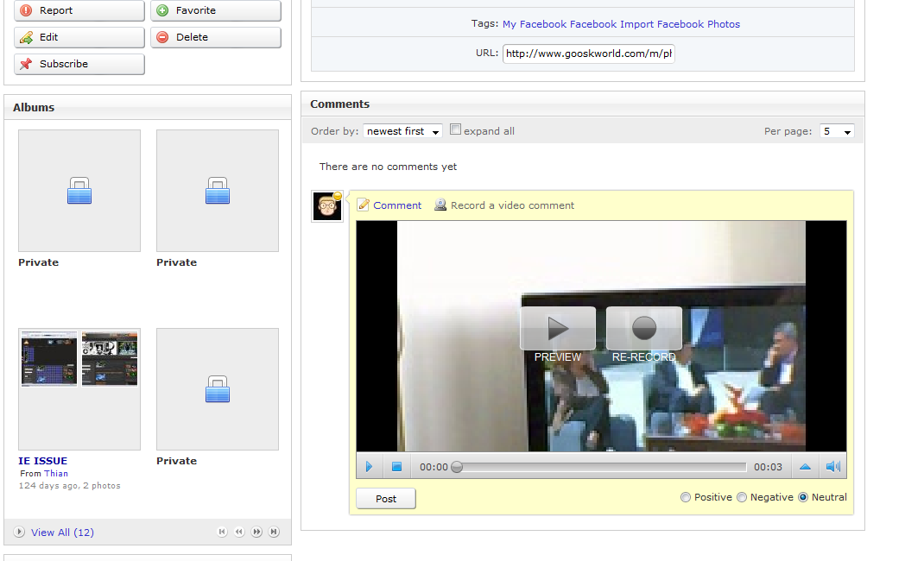Click the Post button
This screenshot has width=924, height=561.
click(x=385, y=499)
